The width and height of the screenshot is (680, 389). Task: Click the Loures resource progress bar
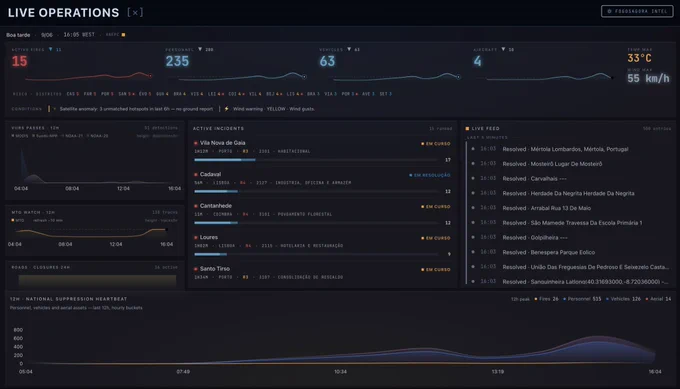click(x=317, y=254)
